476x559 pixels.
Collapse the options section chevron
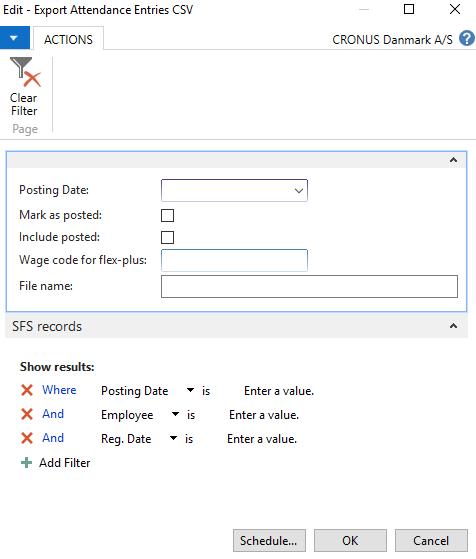pos(453,160)
